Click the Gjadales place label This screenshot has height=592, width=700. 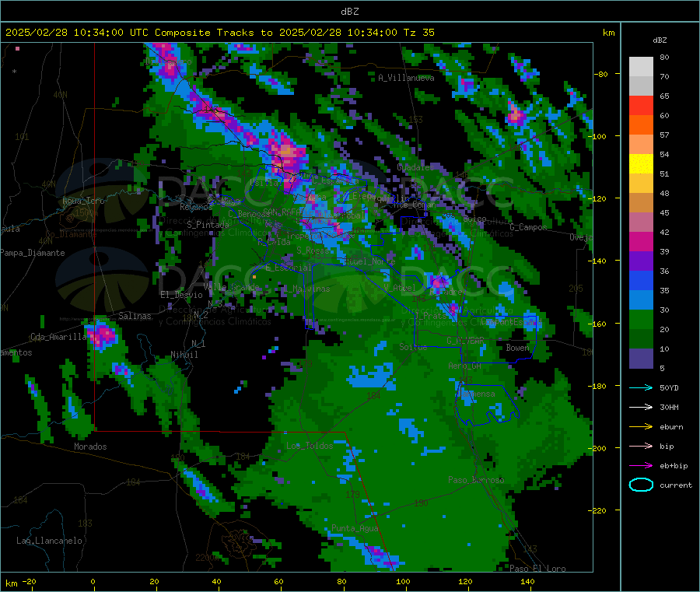[x=415, y=167]
